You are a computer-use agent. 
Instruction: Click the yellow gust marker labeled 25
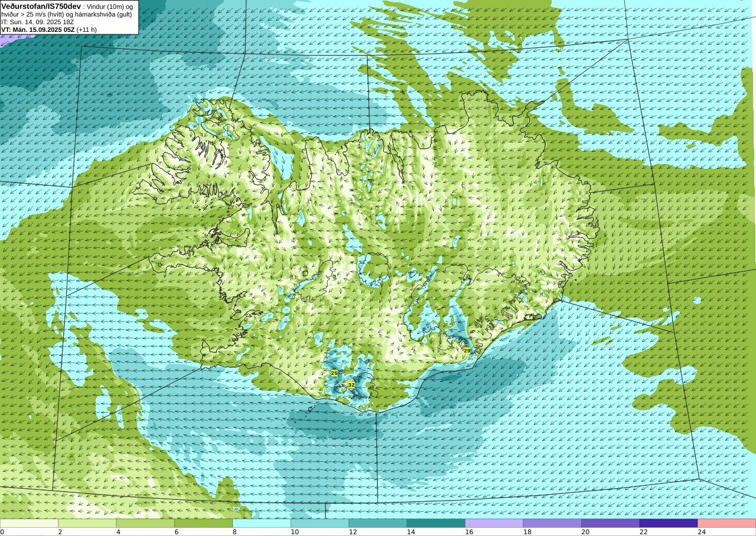coord(334,373)
